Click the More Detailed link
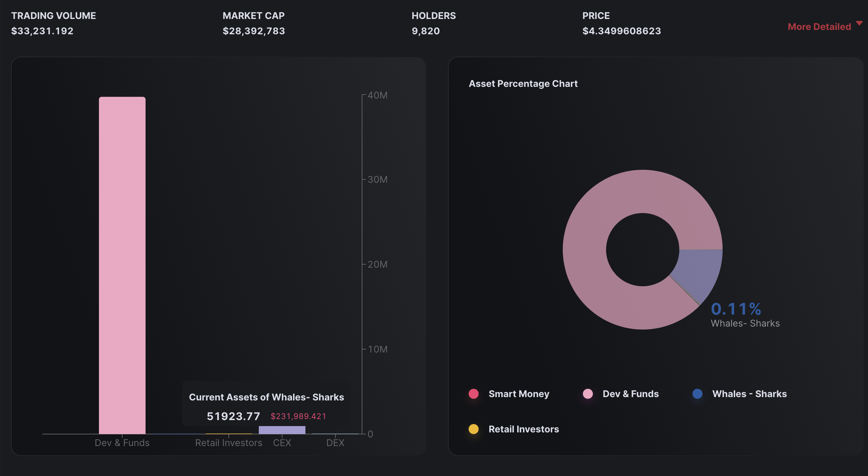 (x=819, y=27)
